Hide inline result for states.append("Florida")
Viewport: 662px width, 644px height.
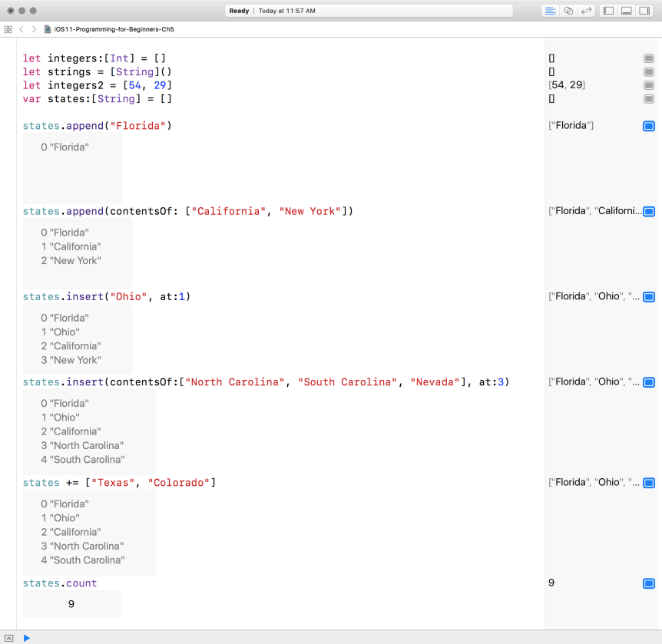pos(648,126)
